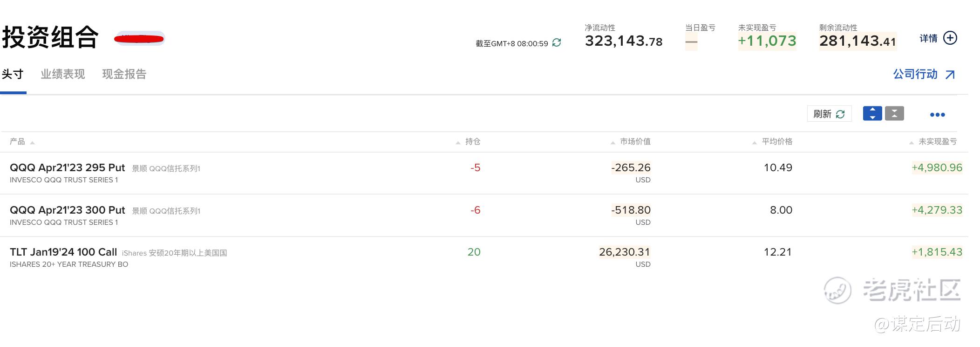Select the QQQ Apr21'23 300 Put position
The width and height of the screenshot is (980, 347).
68,210
